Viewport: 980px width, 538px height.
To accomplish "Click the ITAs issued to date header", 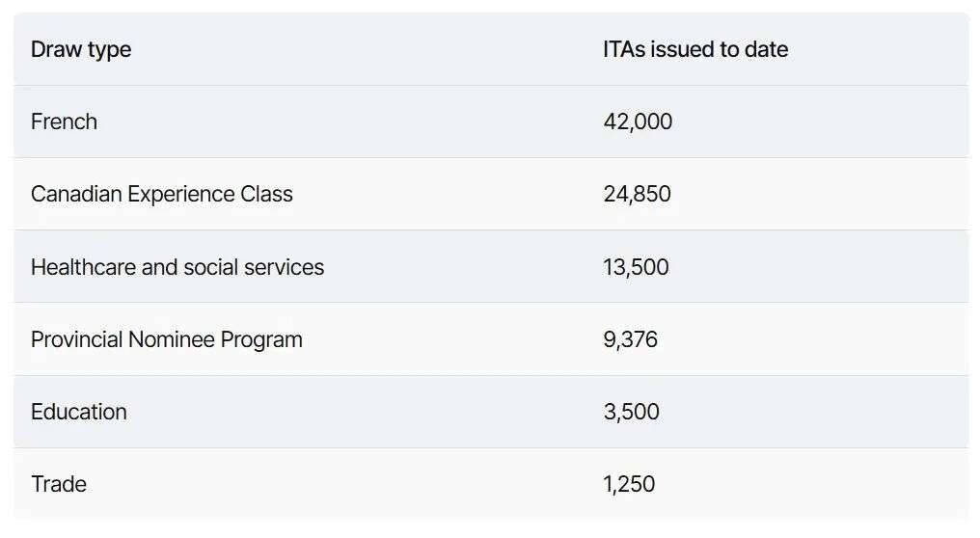I will 694,49.
